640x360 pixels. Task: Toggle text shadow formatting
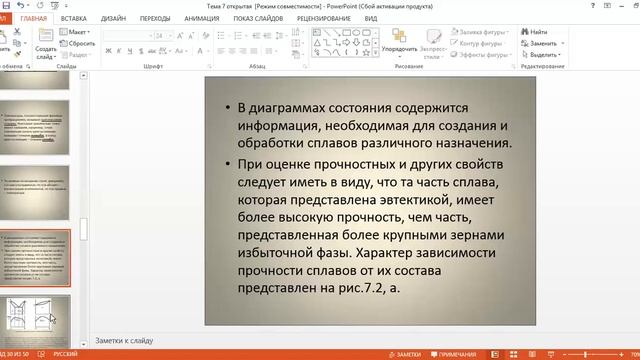[x=141, y=51]
